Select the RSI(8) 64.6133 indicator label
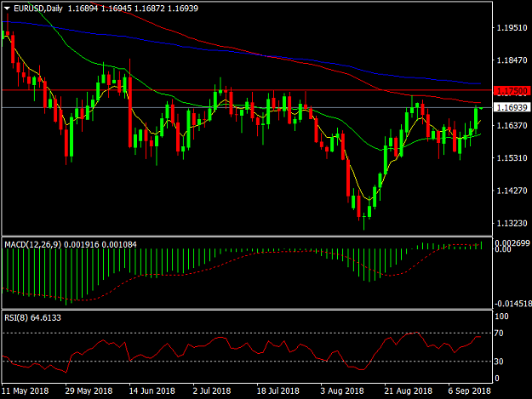The height and width of the screenshot is (399, 532). [x=32, y=317]
